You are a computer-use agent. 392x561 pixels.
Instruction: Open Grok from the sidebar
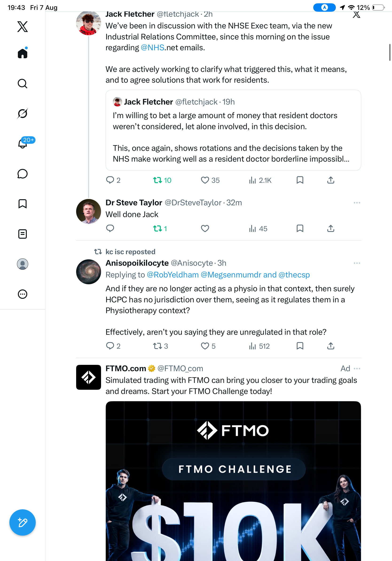point(23,113)
